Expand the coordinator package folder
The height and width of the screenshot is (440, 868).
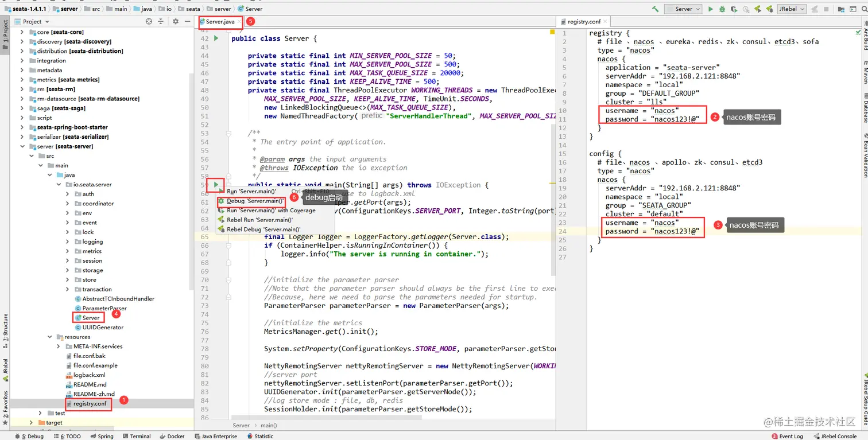tap(68, 204)
